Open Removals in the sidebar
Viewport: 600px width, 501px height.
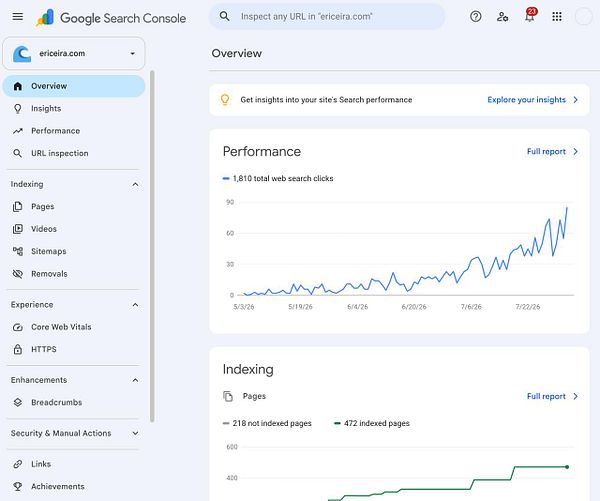point(74,274)
